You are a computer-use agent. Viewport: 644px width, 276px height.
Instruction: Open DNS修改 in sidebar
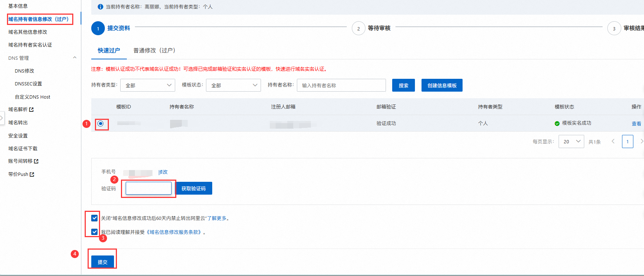tap(25, 71)
